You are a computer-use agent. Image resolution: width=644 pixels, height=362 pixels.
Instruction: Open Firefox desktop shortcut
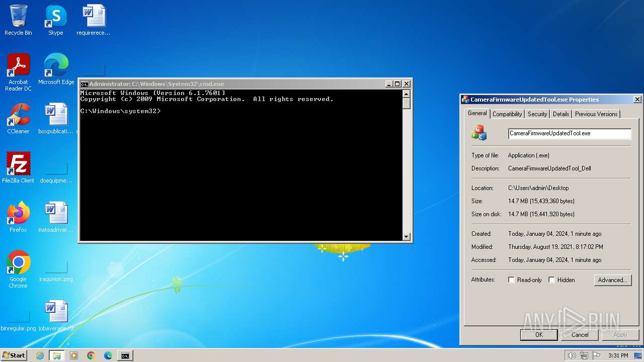[18, 217]
